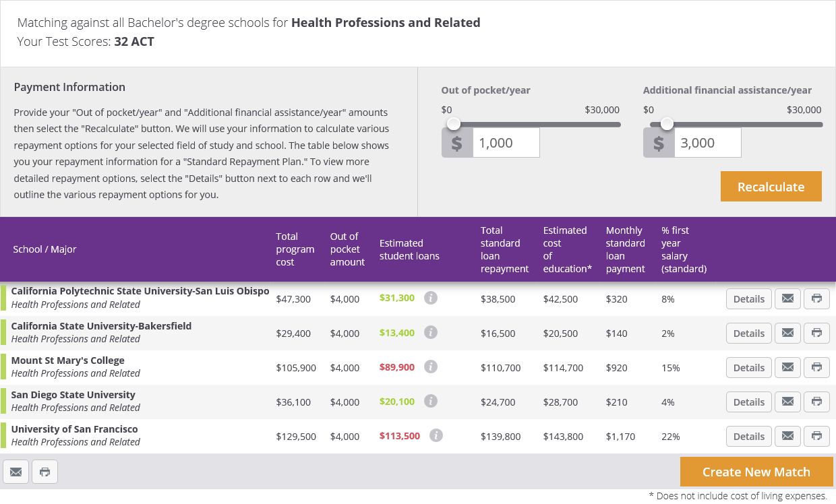836x504 pixels.
Task: Open Details for Mount St Mary's College
Action: tap(748, 367)
